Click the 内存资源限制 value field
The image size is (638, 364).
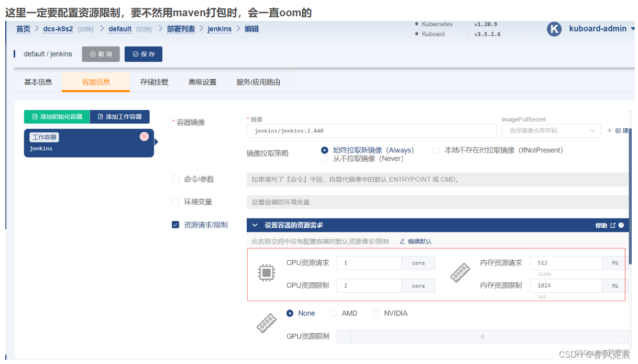566,285
